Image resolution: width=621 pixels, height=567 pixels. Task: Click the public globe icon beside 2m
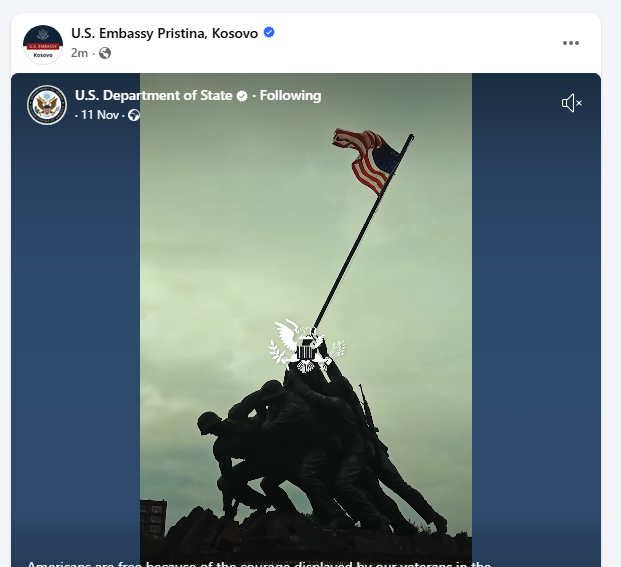click(x=105, y=53)
